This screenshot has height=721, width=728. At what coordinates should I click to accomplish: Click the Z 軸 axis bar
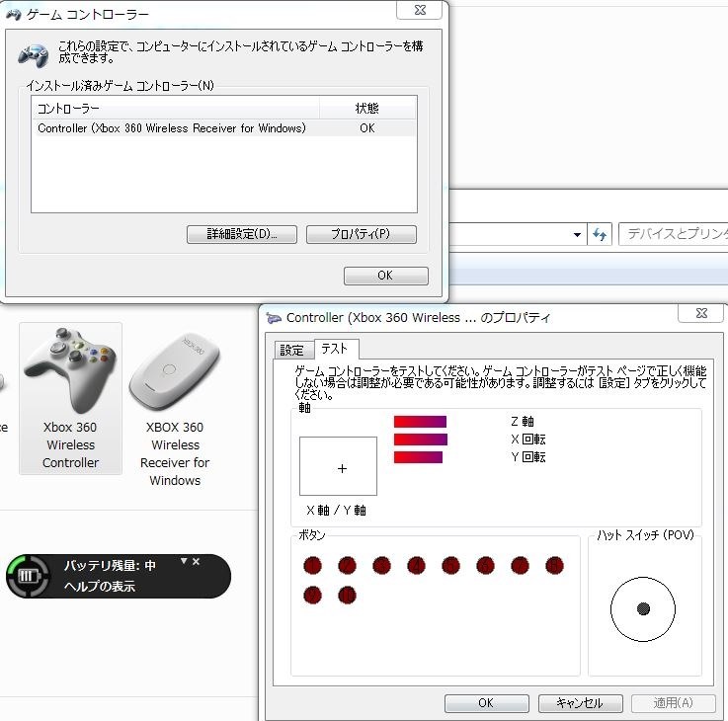coord(420,422)
